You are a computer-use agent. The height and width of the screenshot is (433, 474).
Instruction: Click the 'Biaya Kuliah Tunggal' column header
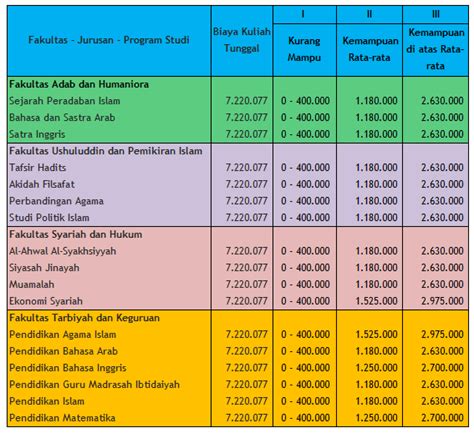coord(242,40)
